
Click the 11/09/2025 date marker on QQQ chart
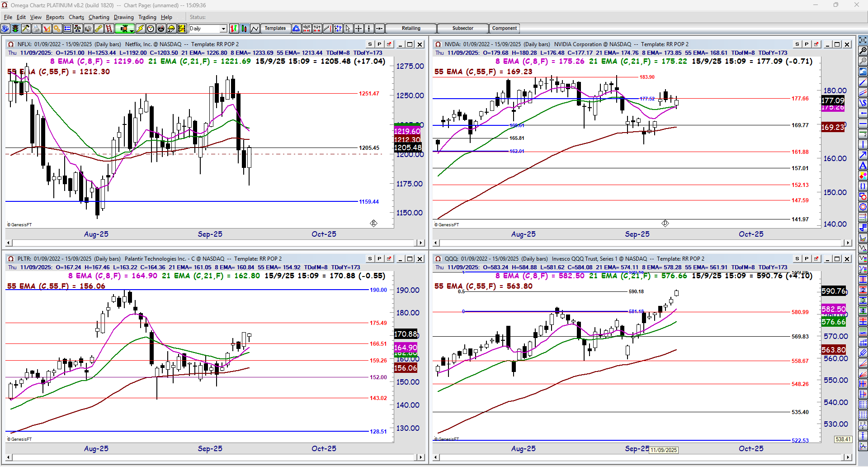click(664, 450)
